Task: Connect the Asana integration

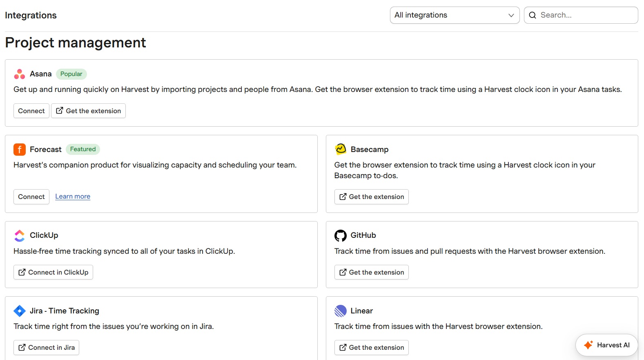Action: (x=31, y=111)
